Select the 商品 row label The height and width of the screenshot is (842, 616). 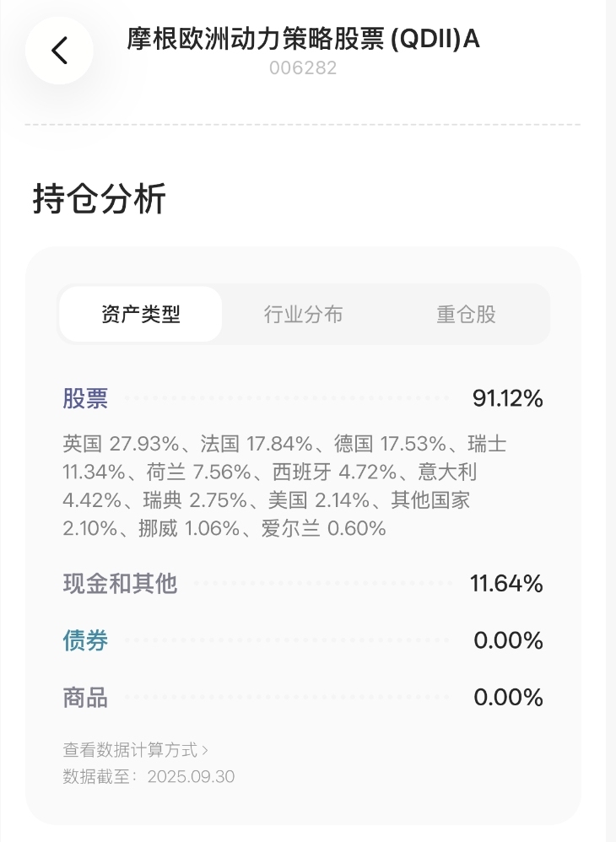coord(85,698)
